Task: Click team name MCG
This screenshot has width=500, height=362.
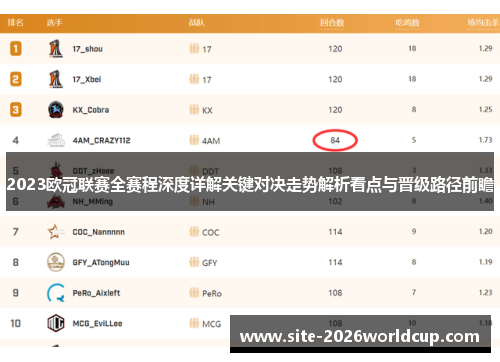Action: 212,324
